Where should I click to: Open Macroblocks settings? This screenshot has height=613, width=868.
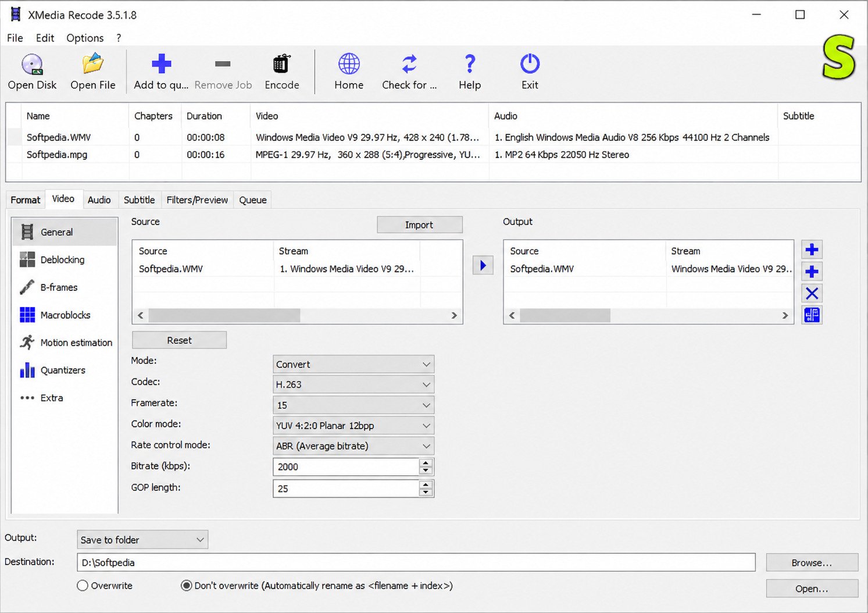point(65,315)
